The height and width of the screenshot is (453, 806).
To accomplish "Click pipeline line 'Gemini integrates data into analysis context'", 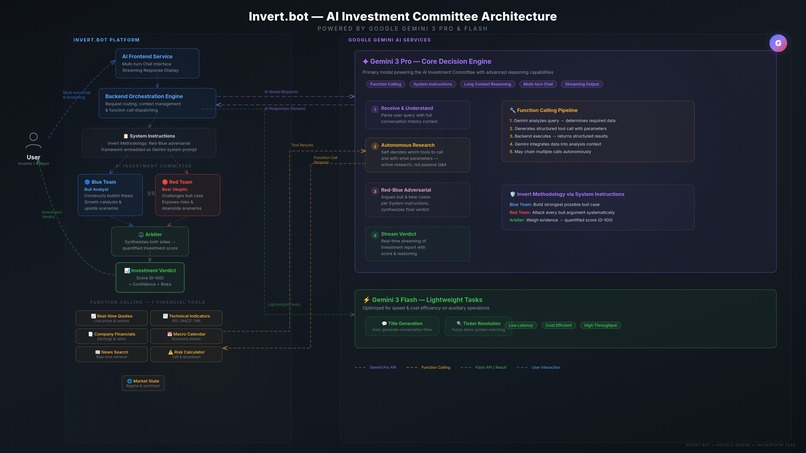I will (x=555, y=144).
